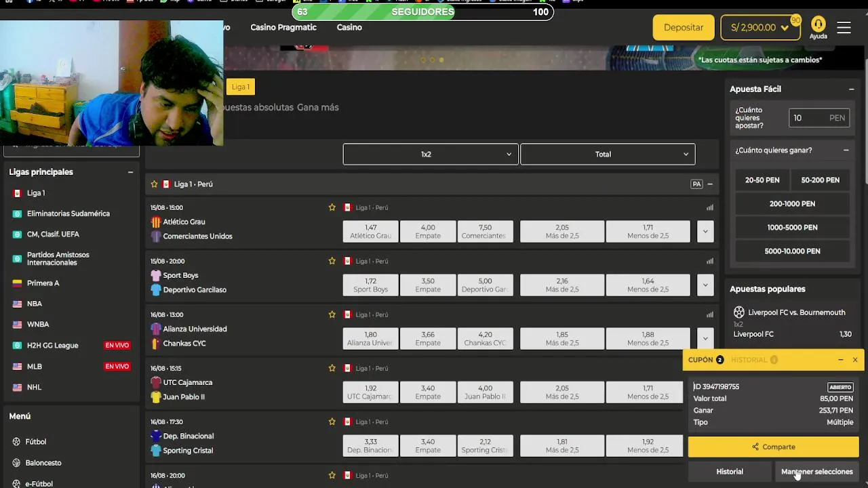Collapse ¿Cuánto quieres ganar? section

pos(846,150)
